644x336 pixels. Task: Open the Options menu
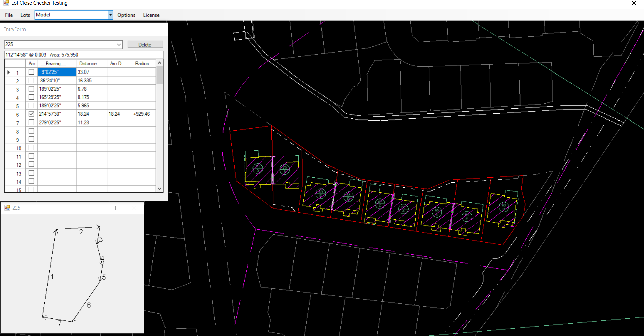coord(126,15)
